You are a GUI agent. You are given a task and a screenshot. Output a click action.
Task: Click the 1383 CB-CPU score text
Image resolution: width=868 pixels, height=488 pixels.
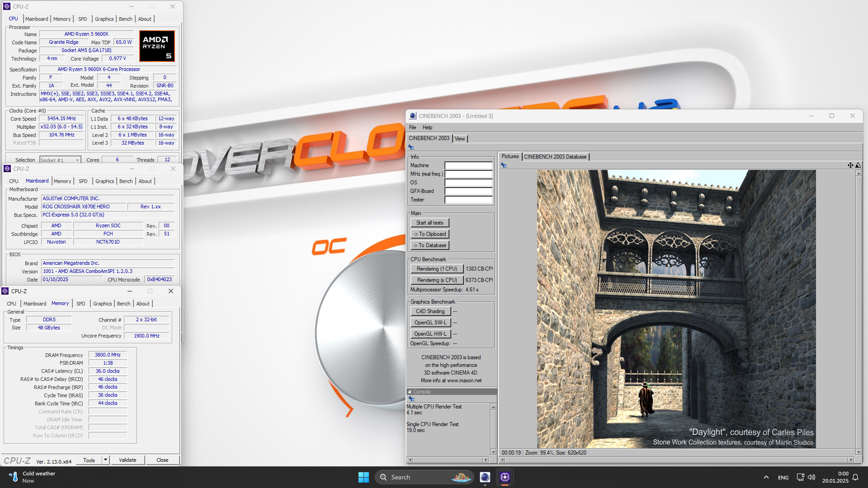pyautogui.click(x=479, y=269)
